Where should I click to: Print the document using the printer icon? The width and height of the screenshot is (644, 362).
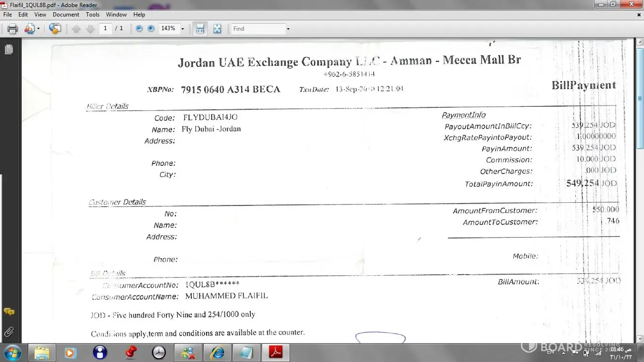pyautogui.click(x=13, y=29)
